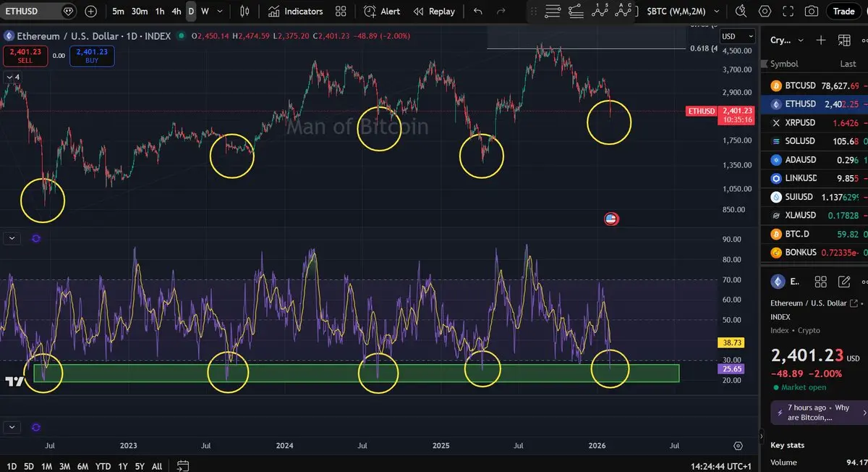Image resolution: width=868 pixels, height=472 pixels.
Task: Select ADAUSD in the watchlist
Action: tap(816, 160)
